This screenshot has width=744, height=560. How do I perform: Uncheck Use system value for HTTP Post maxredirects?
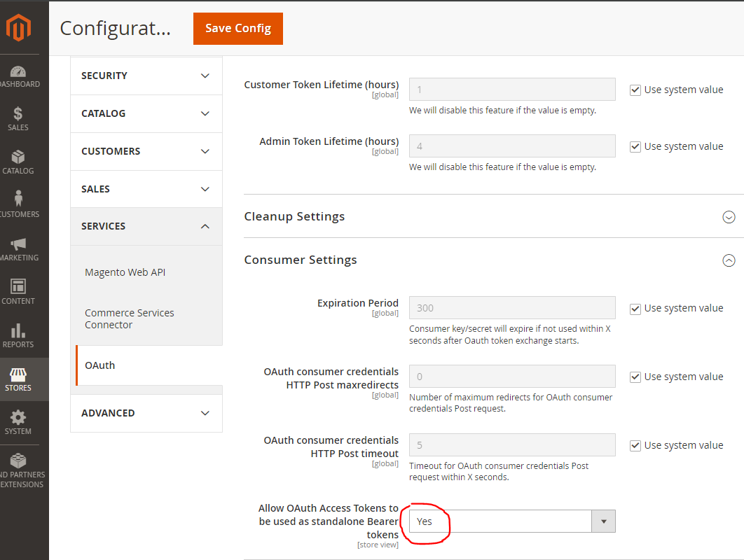(x=635, y=377)
